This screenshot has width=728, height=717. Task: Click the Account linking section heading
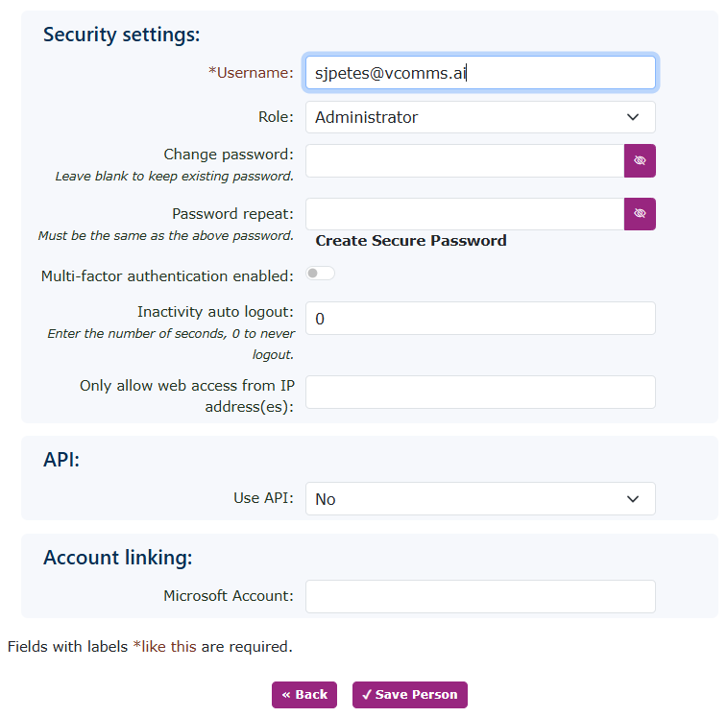click(118, 558)
